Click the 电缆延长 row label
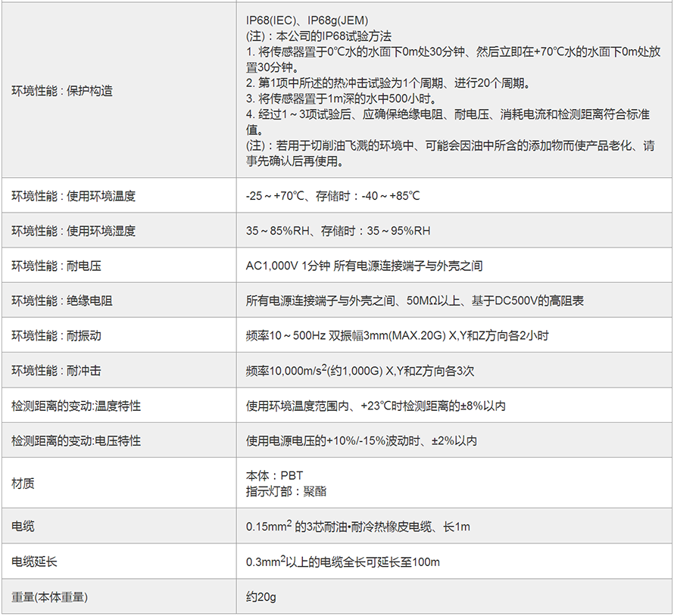Image resolution: width=674 pixels, height=616 pixels. tap(34, 562)
